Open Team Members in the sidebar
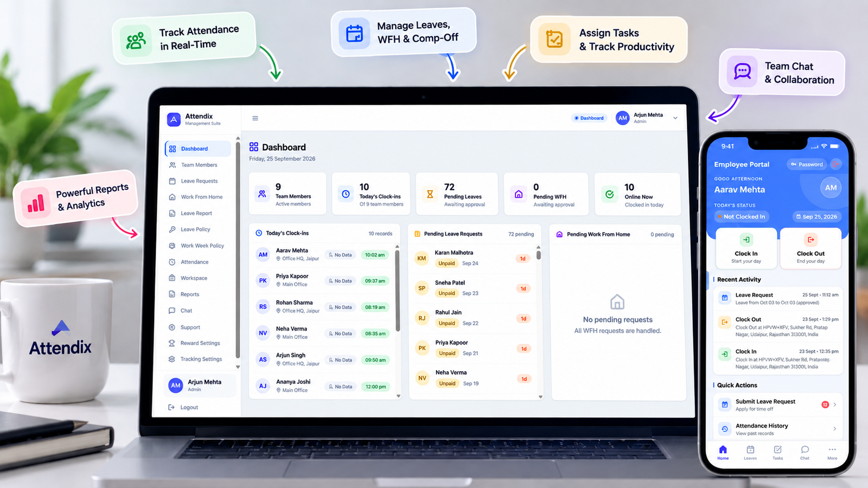Image resolution: width=868 pixels, height=488 pixels. pos(199,165)
